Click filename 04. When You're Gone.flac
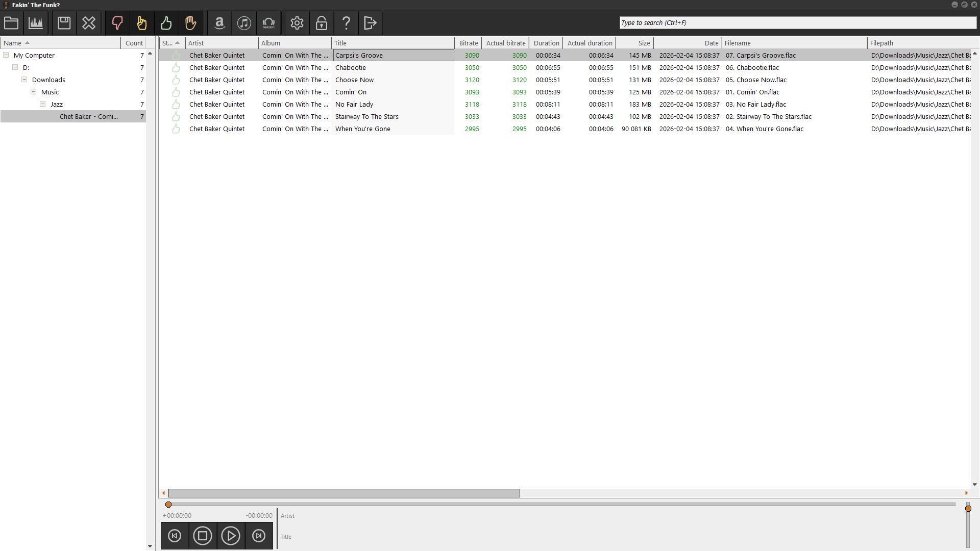The height and width of the screenshot is (551, 980). [x=765, y=129]
